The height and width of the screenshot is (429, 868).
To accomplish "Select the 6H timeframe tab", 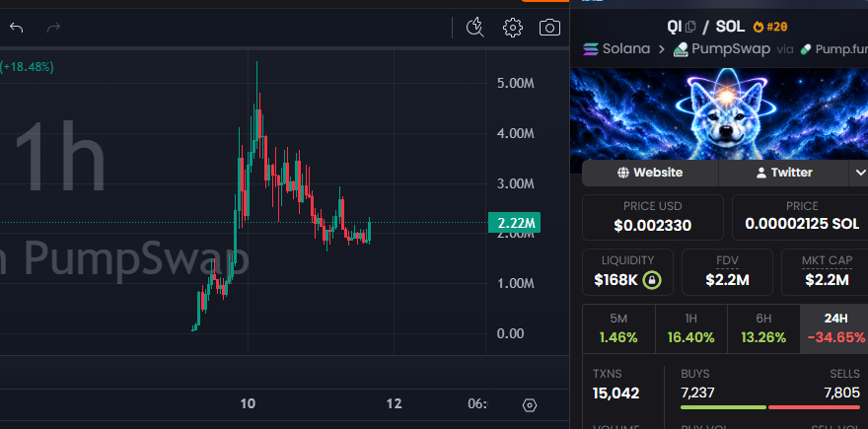I will (x=763, y=328).
